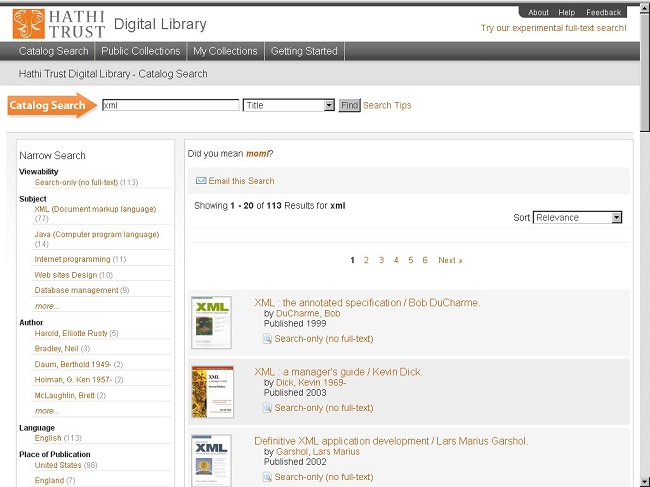Click author link Garshol, Lars Marius
This screenshot has width=650, height=487.
coord(318,451)
